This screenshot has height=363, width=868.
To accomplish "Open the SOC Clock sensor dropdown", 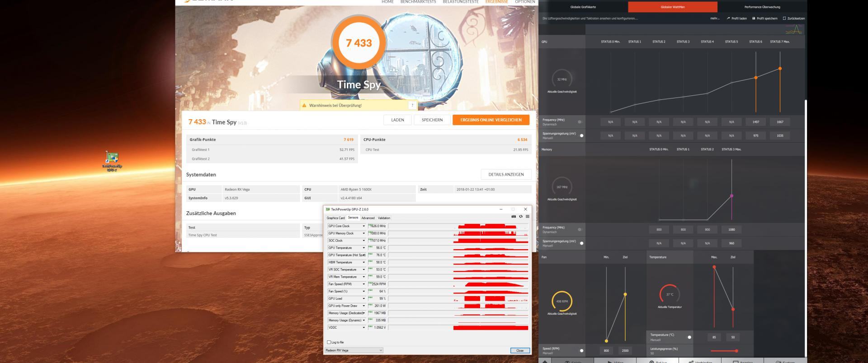I will [363, 241].
